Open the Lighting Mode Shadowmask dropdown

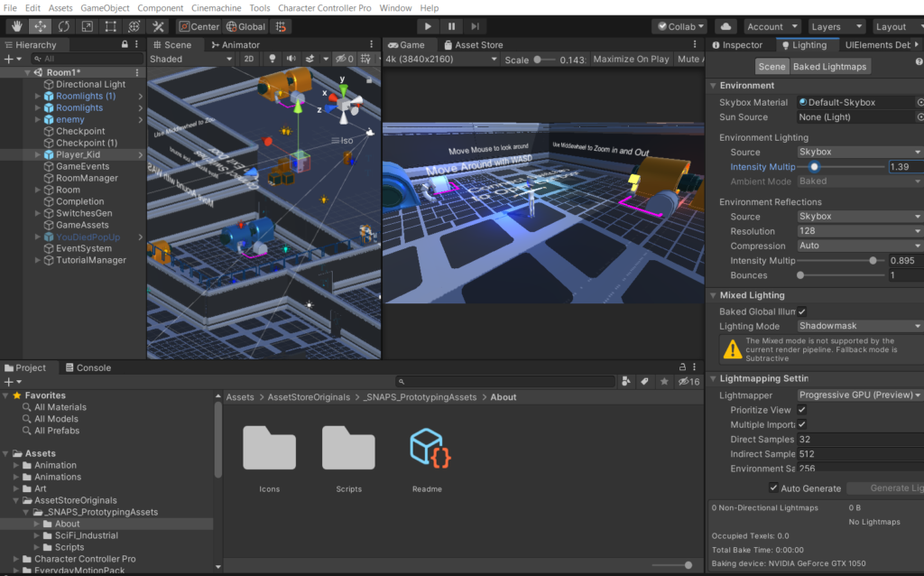click(x=859, y=326)
